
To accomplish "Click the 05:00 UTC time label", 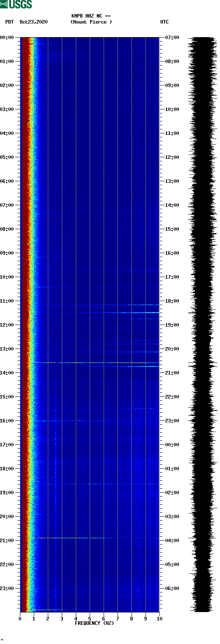I will point(172,565).
